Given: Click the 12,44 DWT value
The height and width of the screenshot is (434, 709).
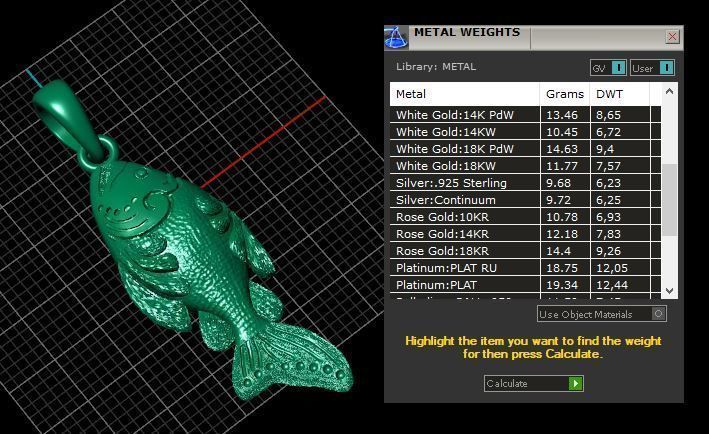Looking at the screenshot, I should [x=612, y=285].
